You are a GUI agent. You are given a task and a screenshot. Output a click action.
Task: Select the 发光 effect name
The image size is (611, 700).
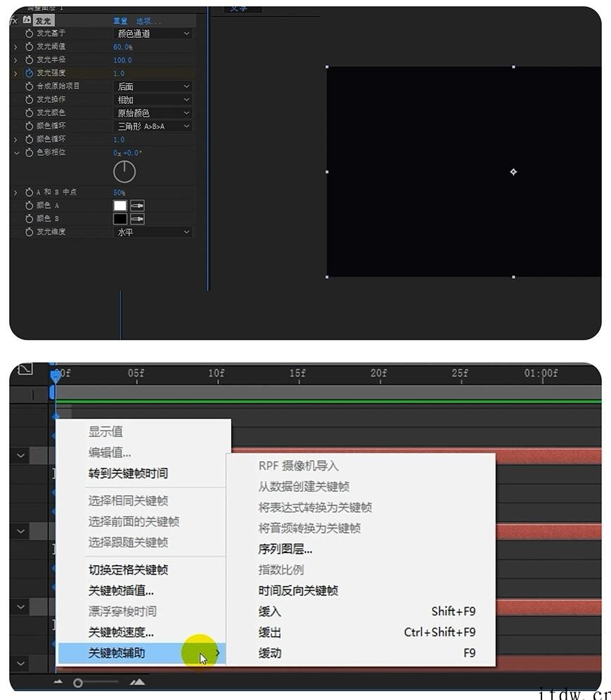44,21
